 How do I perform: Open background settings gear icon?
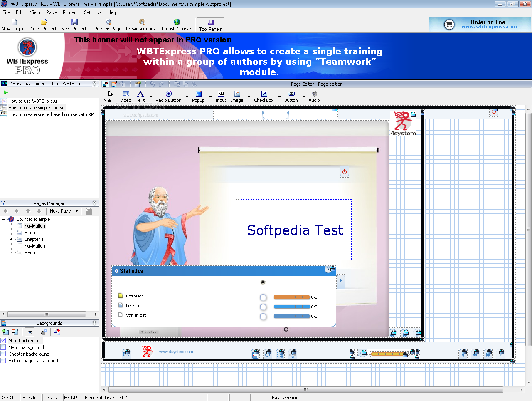pos(44,332)
